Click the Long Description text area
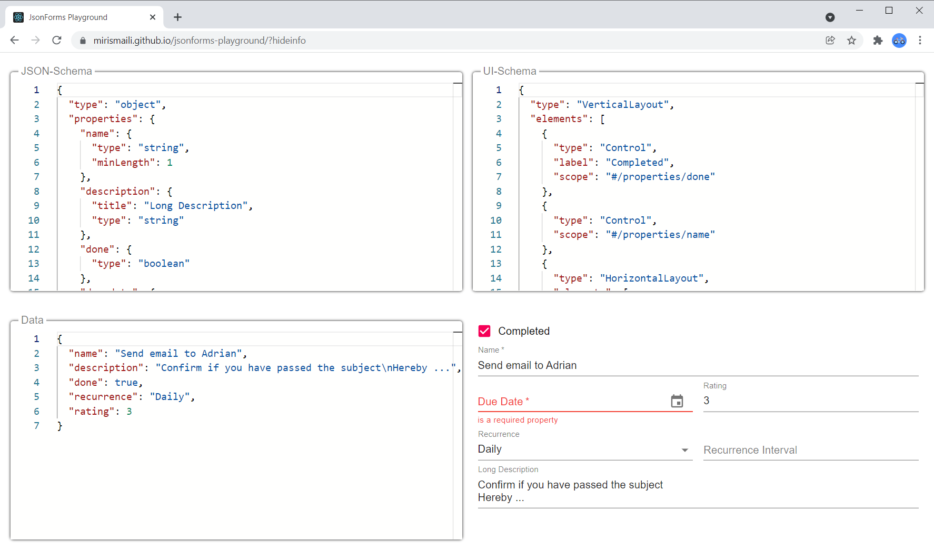The height and width of the screenshot is (560, 934). point(698,491)
